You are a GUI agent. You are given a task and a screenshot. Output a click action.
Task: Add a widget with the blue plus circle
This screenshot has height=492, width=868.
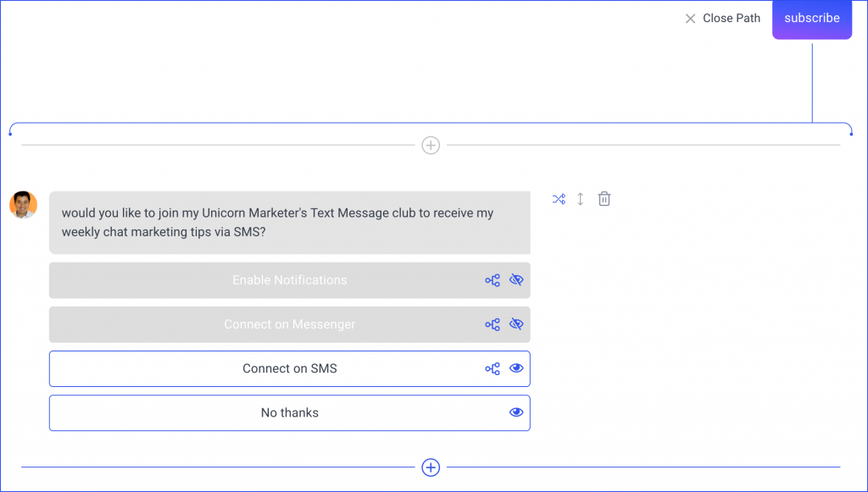(x=431, y=467)
